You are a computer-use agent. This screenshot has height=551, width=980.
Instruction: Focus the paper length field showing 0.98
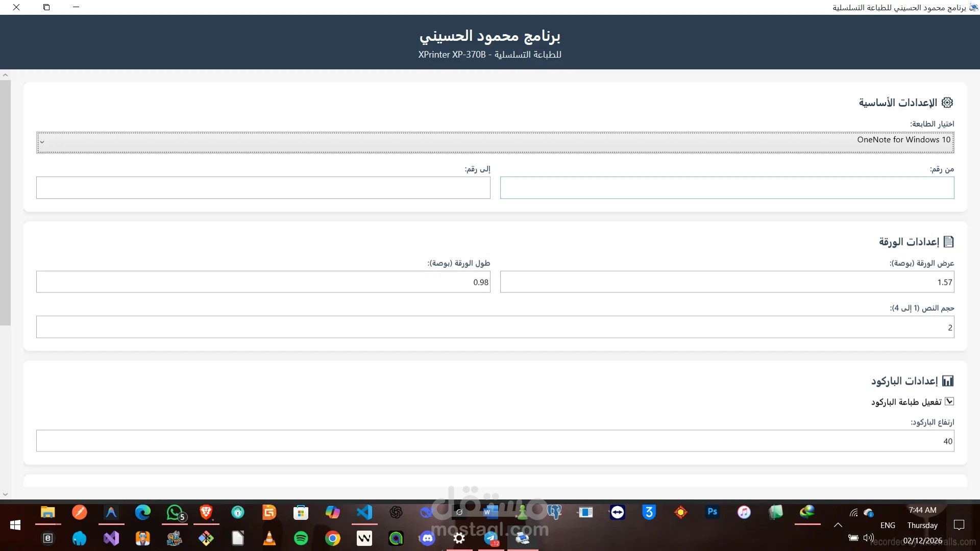point(263,282)
